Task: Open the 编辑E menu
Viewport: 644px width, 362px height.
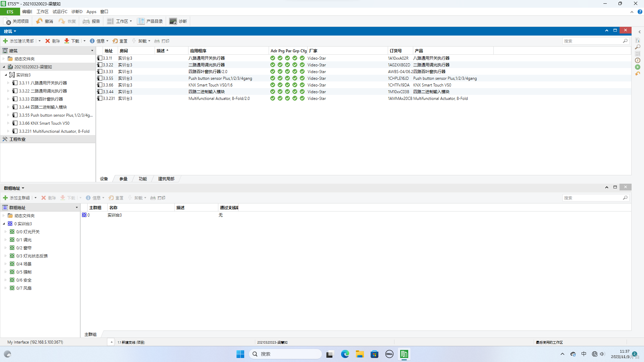Action: pyautogui.click(x=27, y=12)
